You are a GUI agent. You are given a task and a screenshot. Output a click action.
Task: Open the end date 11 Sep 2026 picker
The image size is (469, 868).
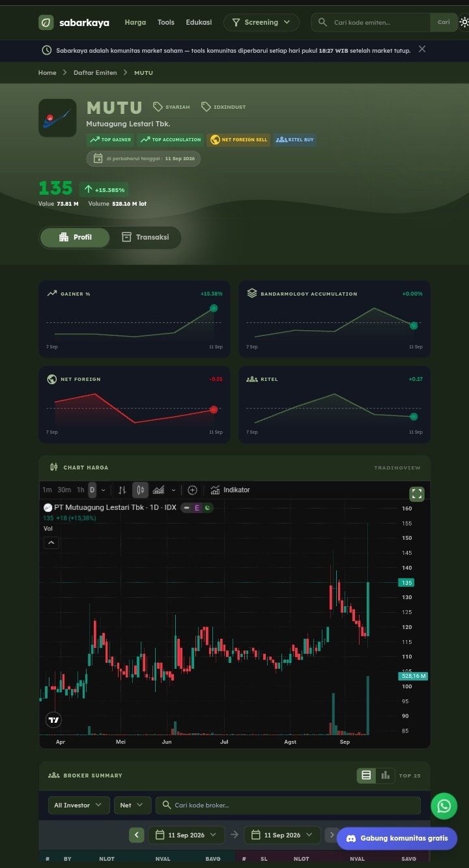(282, 835)
